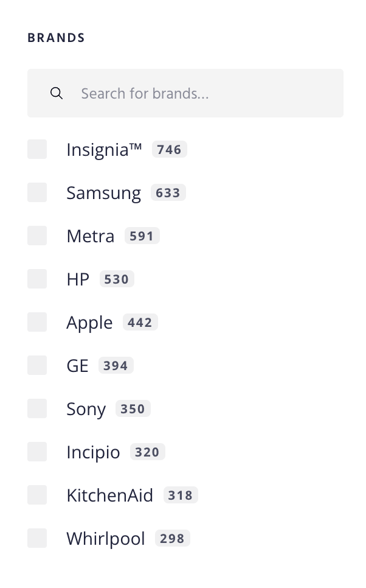The height and width of the screenshot is (588, 366).
Task: Mark the Sony checkbox
Action: (x=37, y=408)
